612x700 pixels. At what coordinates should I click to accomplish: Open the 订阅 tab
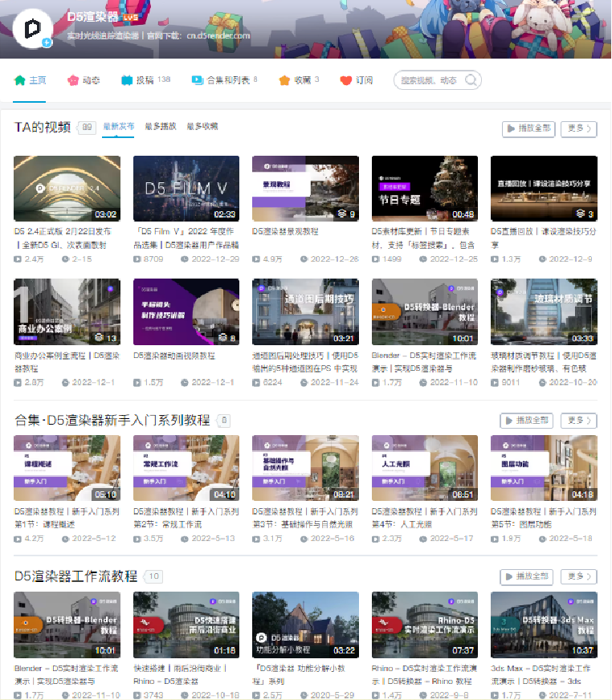coord(357,80)
